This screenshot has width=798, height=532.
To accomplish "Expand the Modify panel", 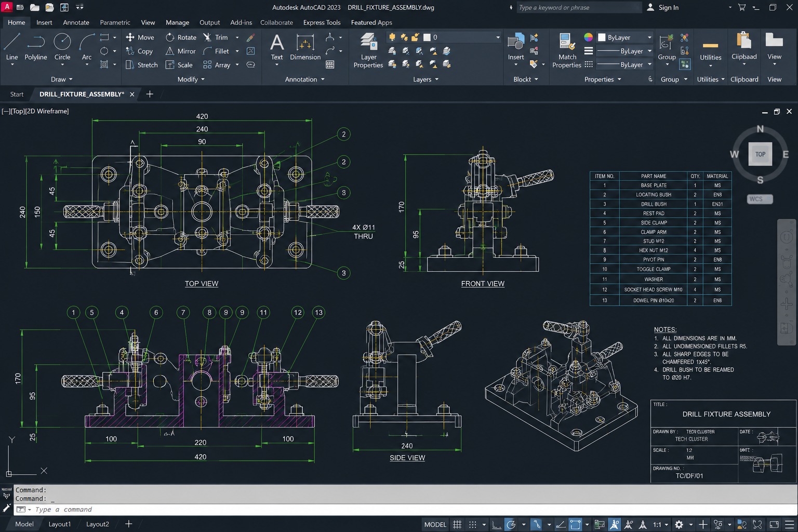I will (191, 79).
